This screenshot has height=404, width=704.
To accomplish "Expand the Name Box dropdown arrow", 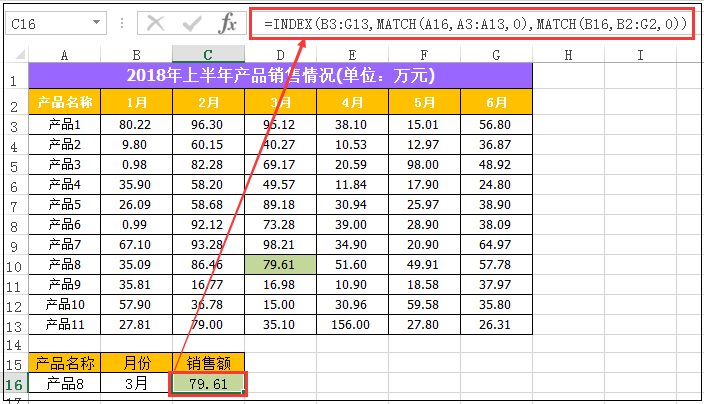I will click(96, 22).
